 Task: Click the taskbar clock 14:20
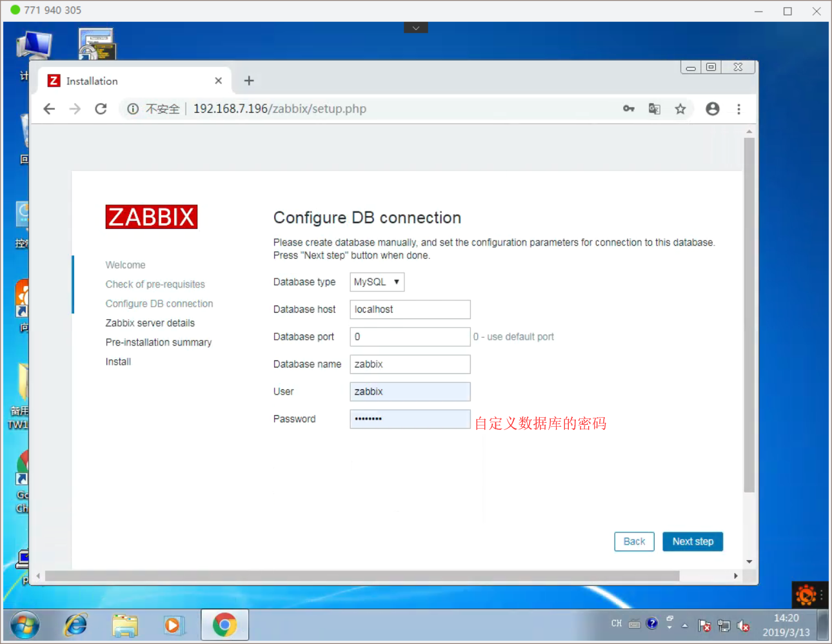pos(786,618)
